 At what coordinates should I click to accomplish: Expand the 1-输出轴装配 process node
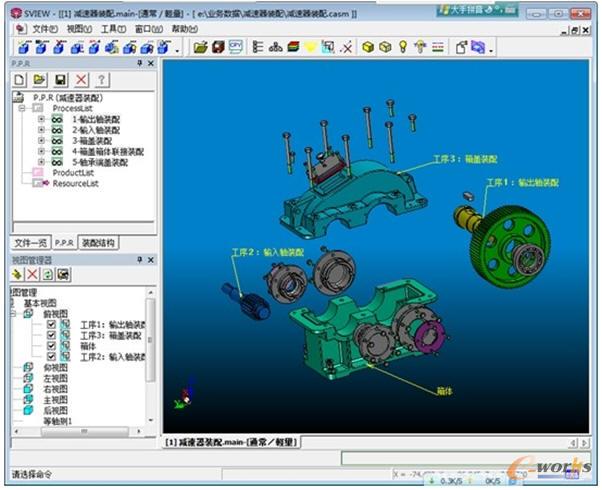pyautogui.click(x=41, y=119)
